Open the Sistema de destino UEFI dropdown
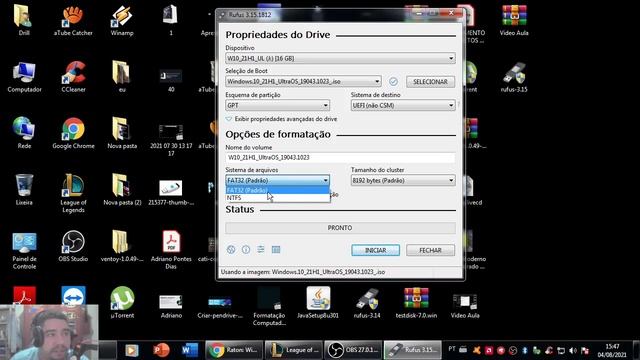Screen dimensions: 640x360 (403, 105)
